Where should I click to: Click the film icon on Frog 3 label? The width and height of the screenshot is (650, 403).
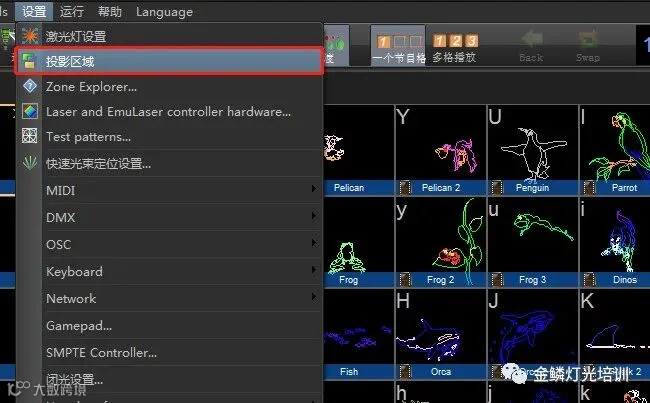[497, 280]
